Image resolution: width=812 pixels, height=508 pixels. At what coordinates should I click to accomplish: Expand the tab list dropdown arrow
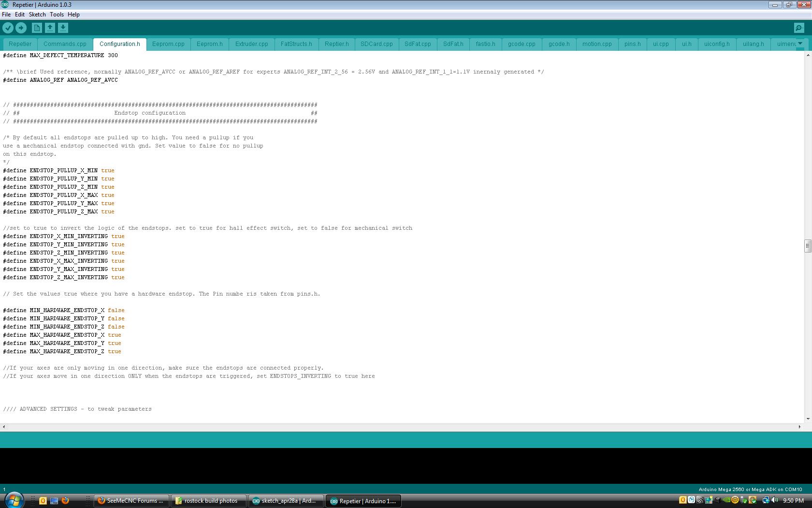tap(800, 44)
